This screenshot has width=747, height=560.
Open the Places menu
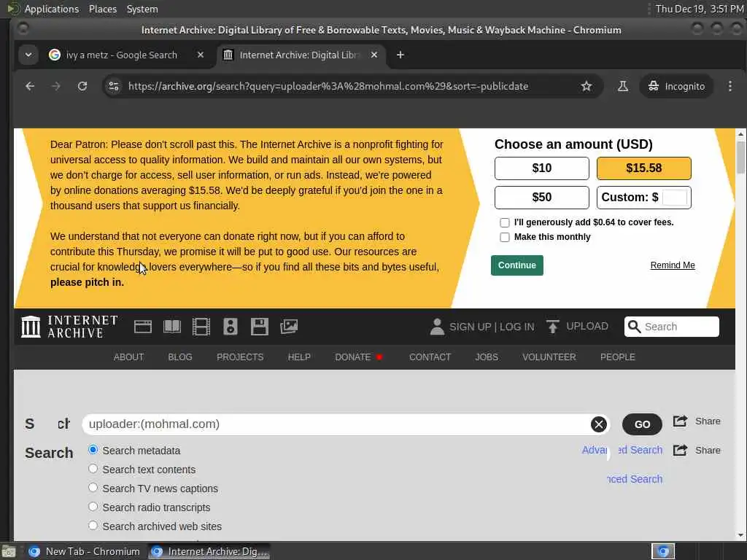103,9
